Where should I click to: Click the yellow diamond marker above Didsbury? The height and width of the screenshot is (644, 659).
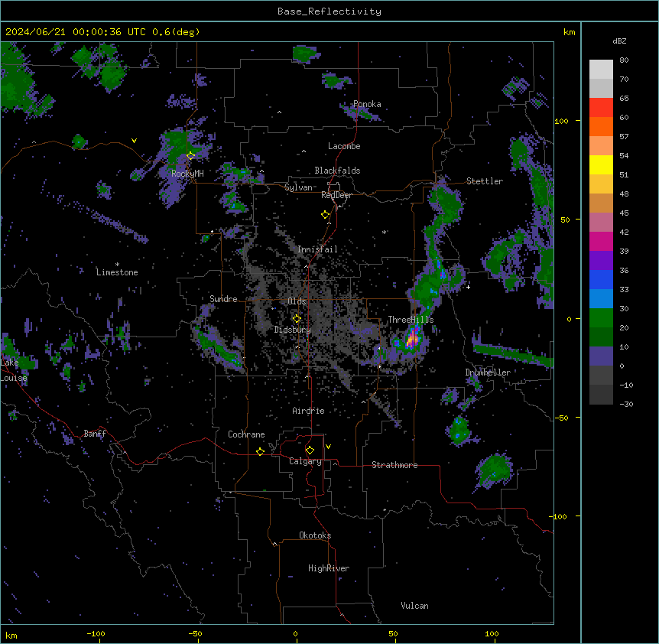297,318
